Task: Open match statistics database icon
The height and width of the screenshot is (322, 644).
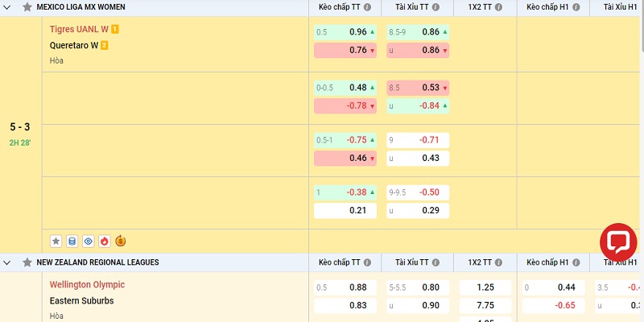Action: [72, 241]
